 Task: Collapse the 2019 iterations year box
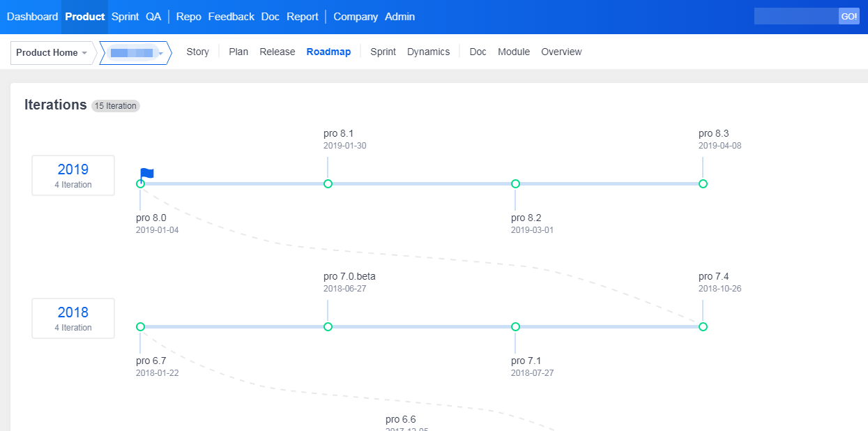click(x=73, y=176)
